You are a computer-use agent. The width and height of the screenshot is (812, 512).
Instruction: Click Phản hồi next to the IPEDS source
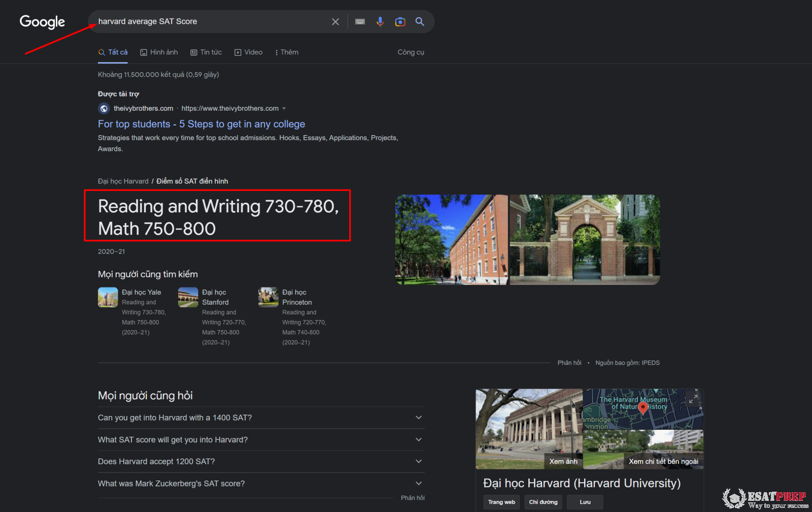569,363
